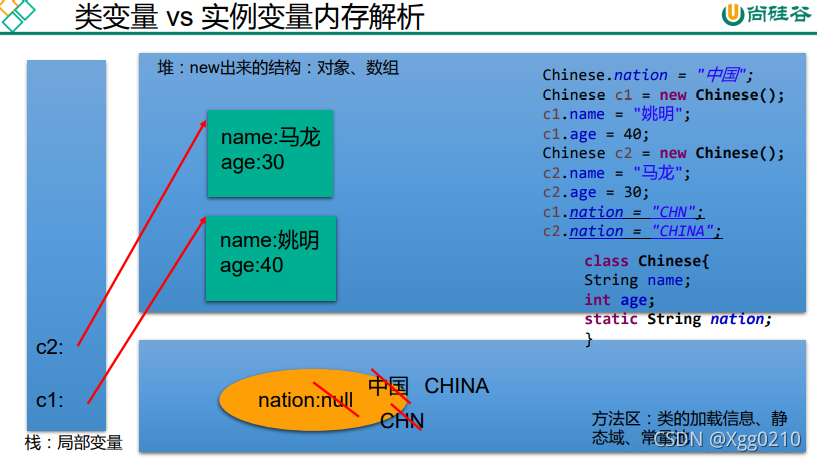This screenshot has width=817, height=461.
Task: Click underlined code c1.nation = "CHN";
Action: (x=623, y=212)
